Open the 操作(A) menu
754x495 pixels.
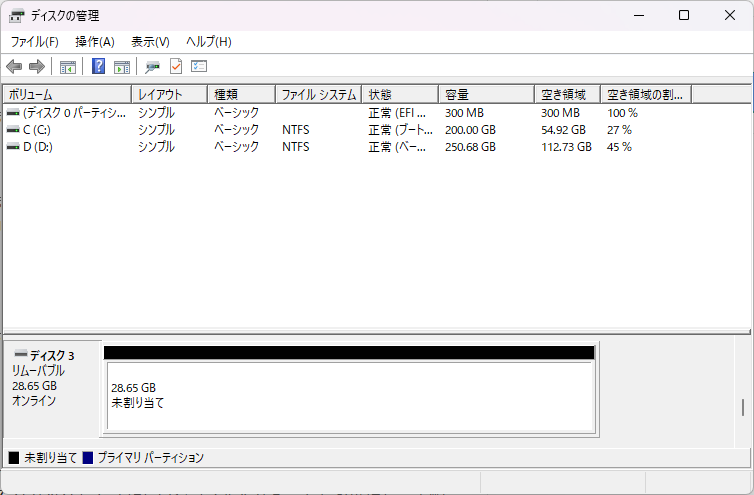click(95, 42)
